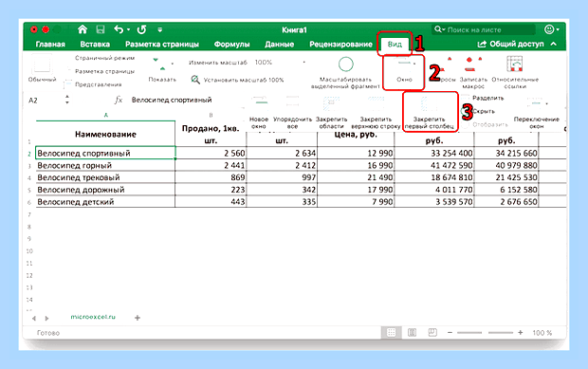Screen dimensions: 588x369
Task: Click 'Масштабировать выделенный фрагмент' icon
Action: (346, 65)
